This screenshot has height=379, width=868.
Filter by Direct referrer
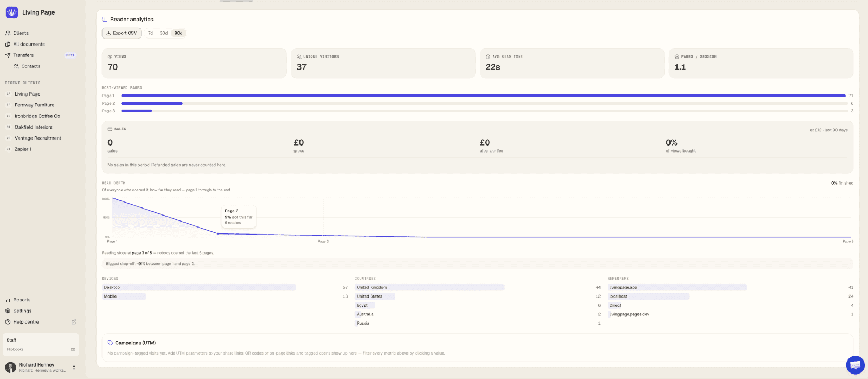(x=730, y=305)
